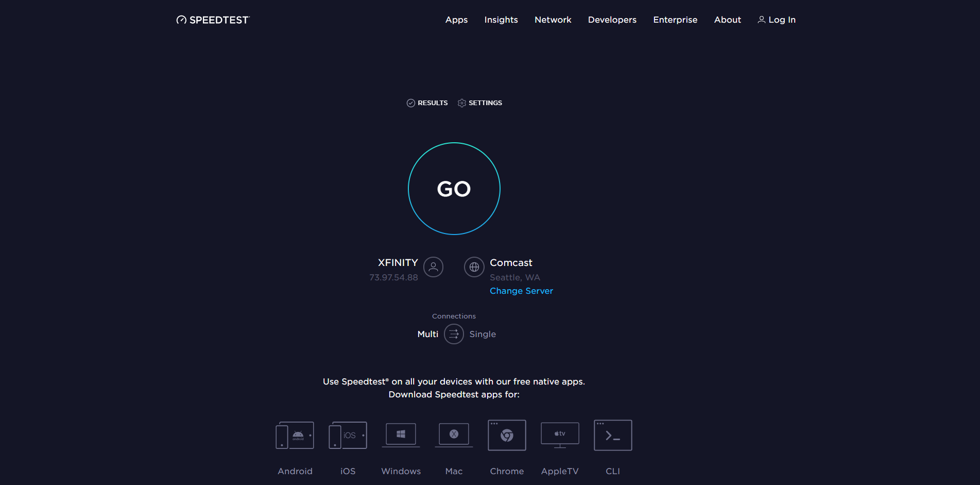This screenshot has width=980, height=485.
Task: Click the user icon beside Log In
Action: pos(761,20)
